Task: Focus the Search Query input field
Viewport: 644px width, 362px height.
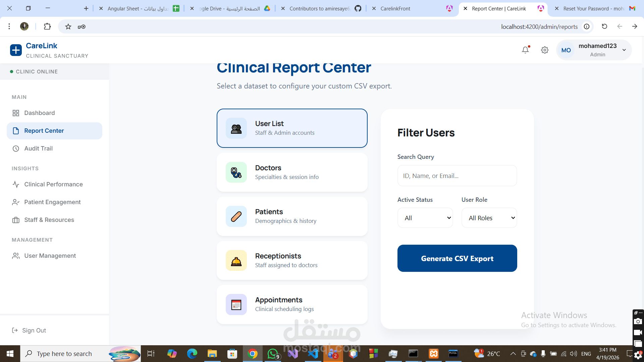Action: tap(457, 176)
